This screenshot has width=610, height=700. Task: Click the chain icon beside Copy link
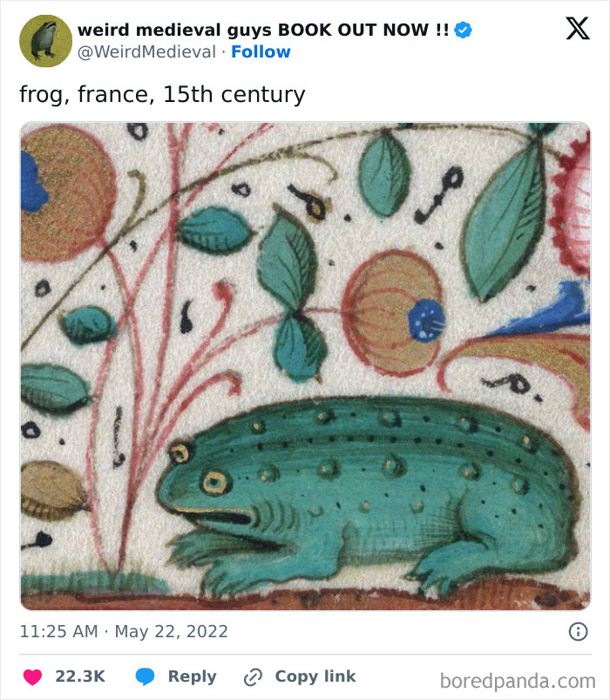tap(253, 676)
